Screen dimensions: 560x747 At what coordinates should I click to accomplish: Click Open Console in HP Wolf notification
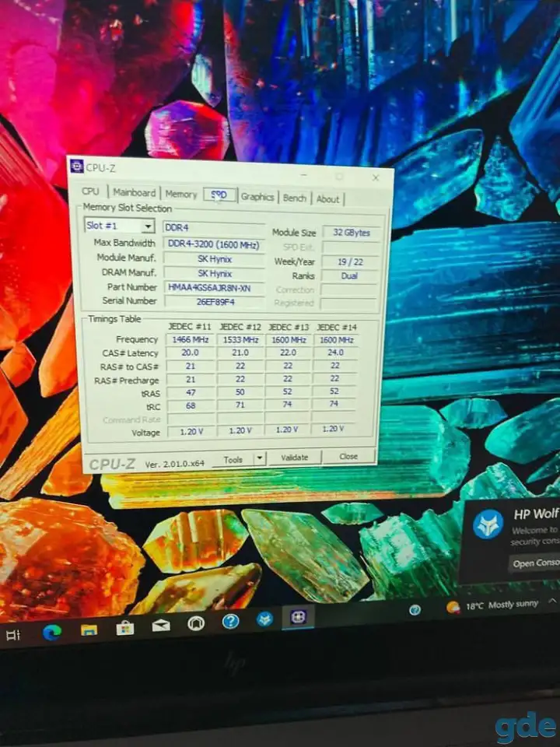(536, 563)
